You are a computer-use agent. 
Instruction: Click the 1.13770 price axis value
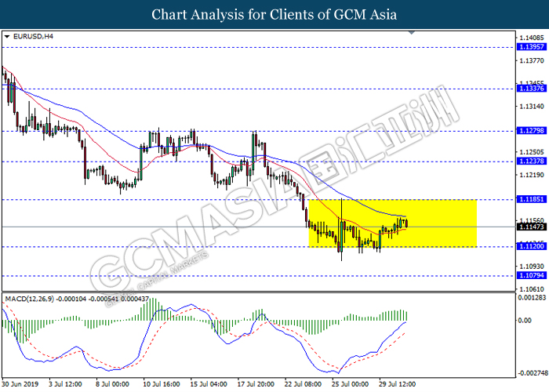tap(532, 61)
